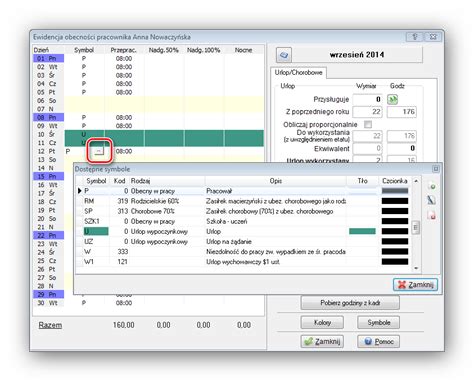This screenshot has width=474, height=381.
Task: Click the bottom Zamknij button with checkmark
Action: [x=322, y=341]
